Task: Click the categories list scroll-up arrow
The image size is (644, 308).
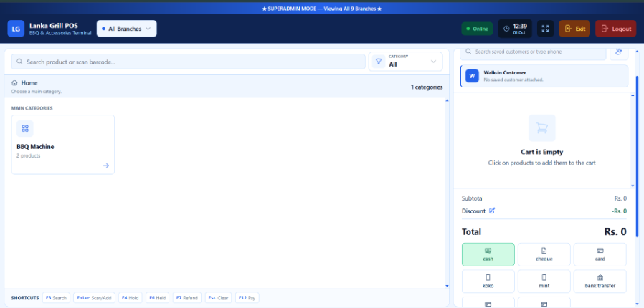Action: click(447, 100)
